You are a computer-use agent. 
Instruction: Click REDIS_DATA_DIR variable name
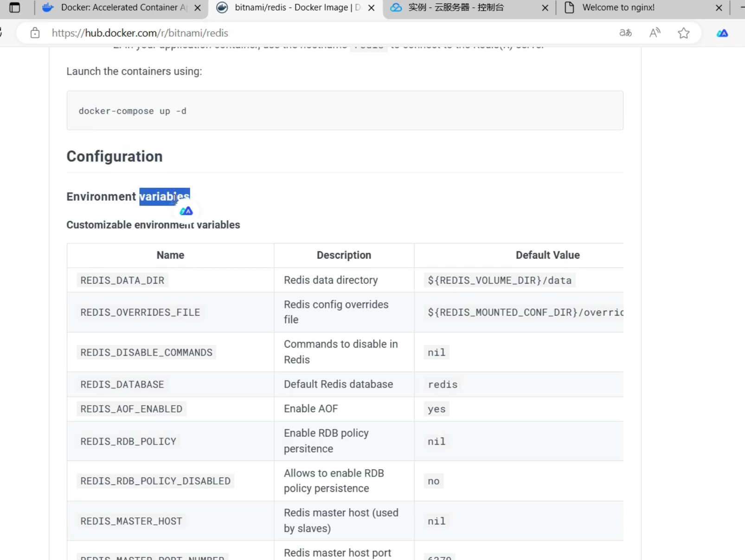pos(122,280)
